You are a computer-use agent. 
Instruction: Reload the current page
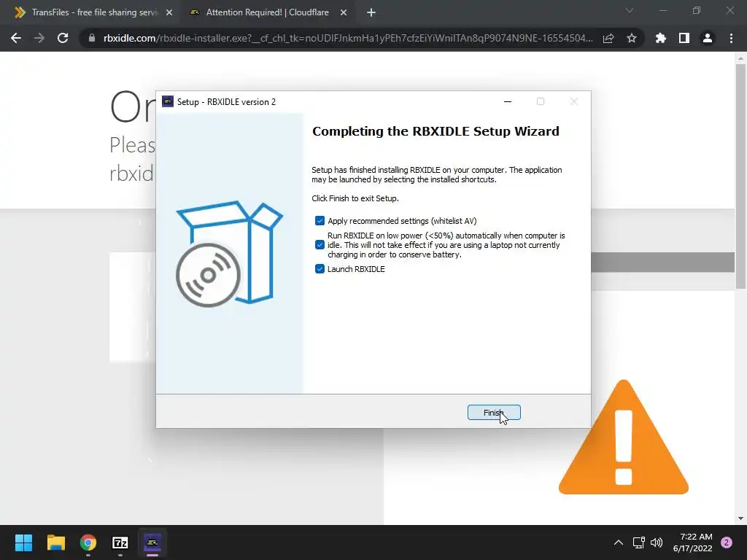click(63, 38)
